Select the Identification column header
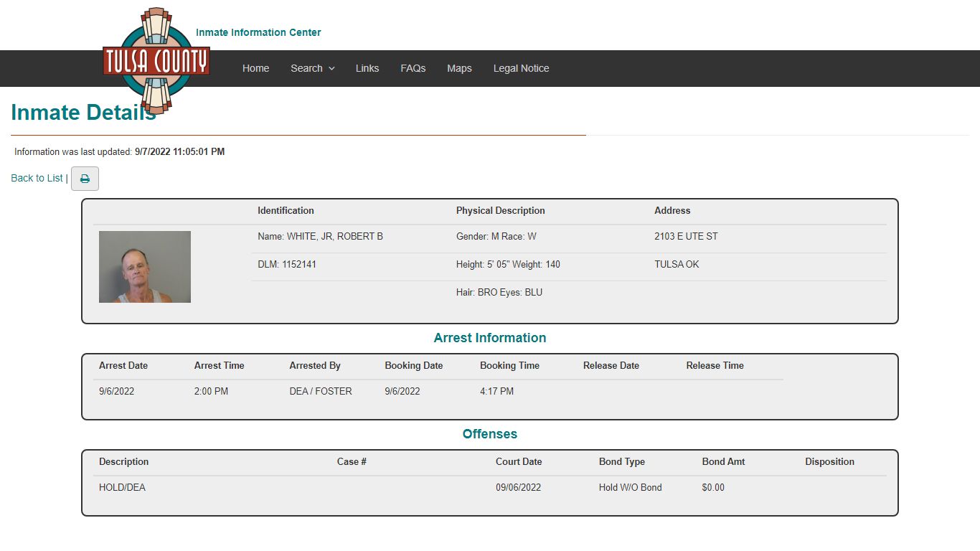This screenshot has height=551, width=980. point(286,210)
